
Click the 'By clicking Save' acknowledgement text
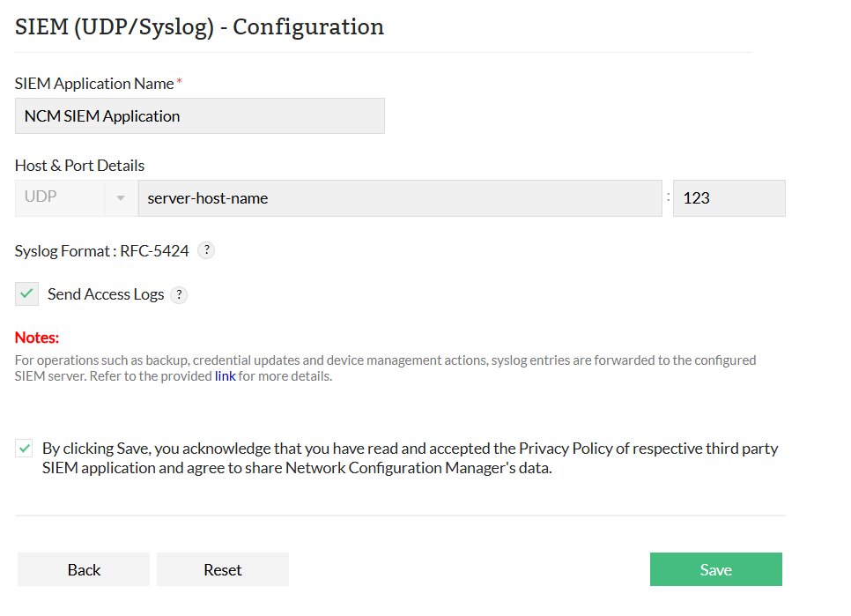[410, 458]
